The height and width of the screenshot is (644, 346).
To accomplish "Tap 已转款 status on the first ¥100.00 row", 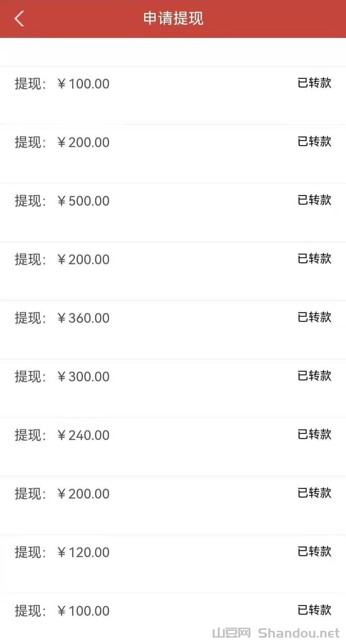I will [314, 83].
